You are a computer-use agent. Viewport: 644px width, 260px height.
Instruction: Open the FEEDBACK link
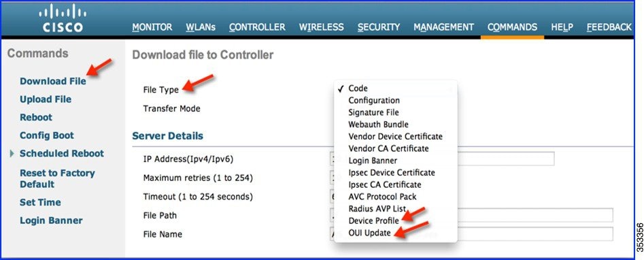609,27
